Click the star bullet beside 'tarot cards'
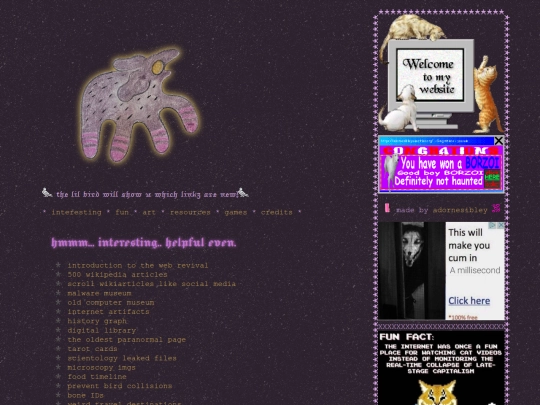The width and height of the screenshot is (540, 405). click(58, 349)
